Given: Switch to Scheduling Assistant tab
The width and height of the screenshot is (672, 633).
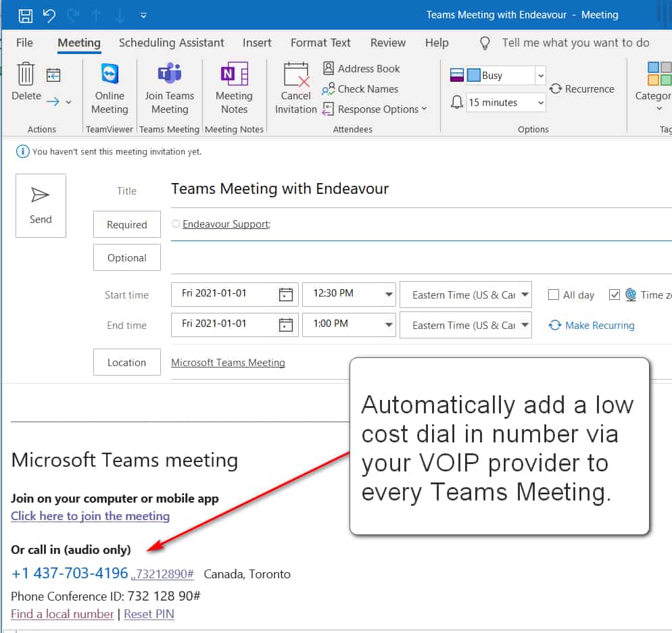Looking at the screenshot, I should 171,43.
